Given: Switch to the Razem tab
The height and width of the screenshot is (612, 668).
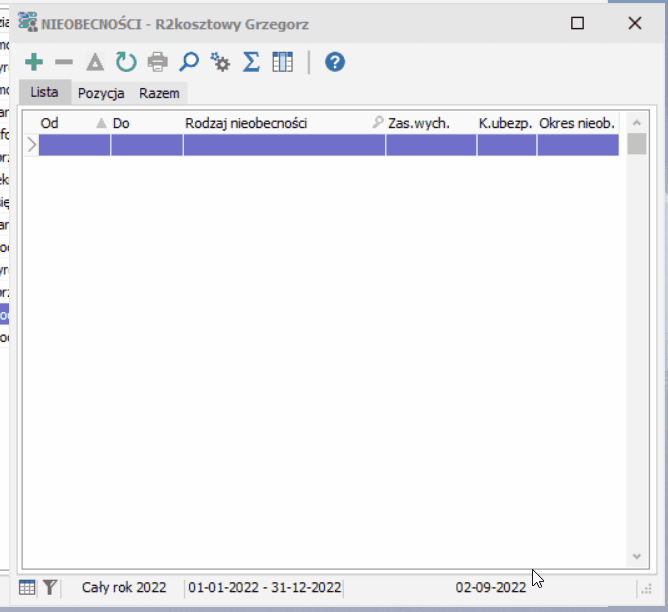Looking at the screenshot, I should [159, 93].
